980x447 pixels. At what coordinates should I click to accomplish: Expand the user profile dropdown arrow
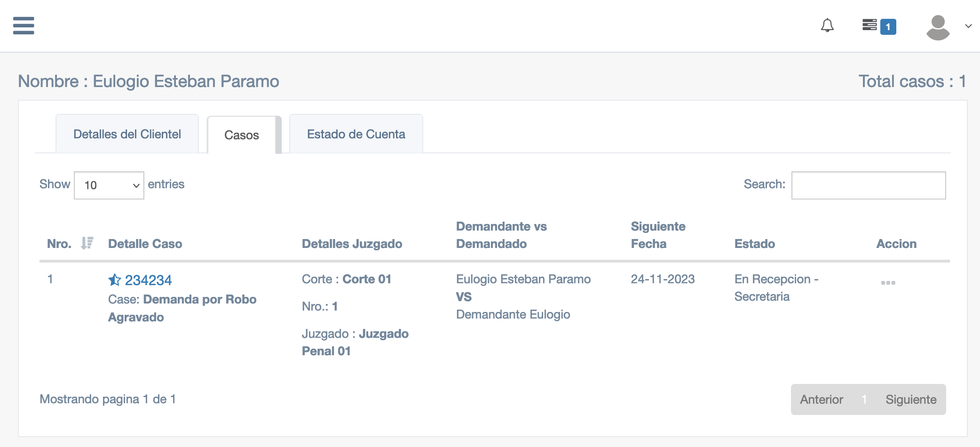point(968,26)
